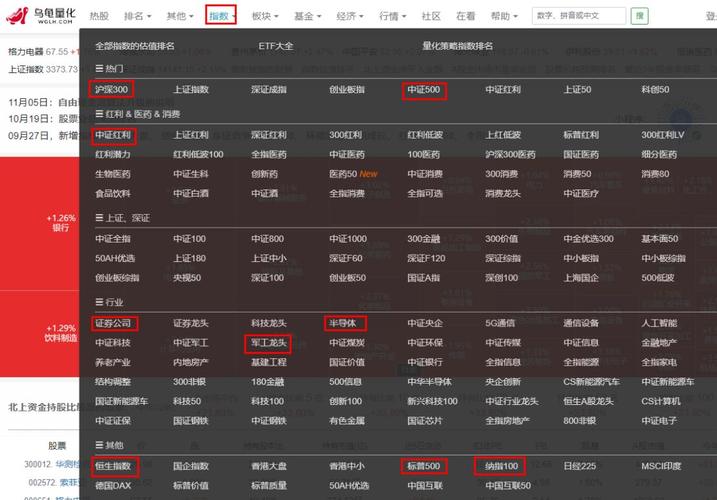This screenshot has height=500, width=717.
Task: Select 中证白酒 index
Action: pyautogui.click(x=191, y=193)
